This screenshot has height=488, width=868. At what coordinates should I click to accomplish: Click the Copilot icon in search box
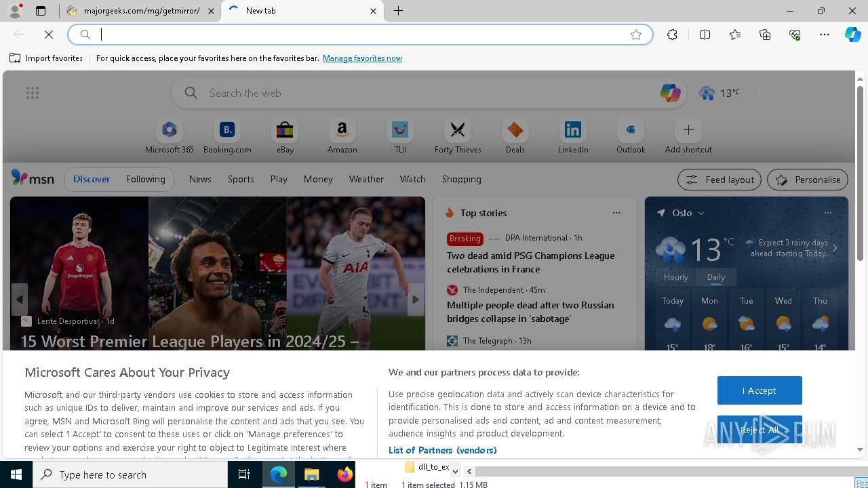(x=670, y=93)
